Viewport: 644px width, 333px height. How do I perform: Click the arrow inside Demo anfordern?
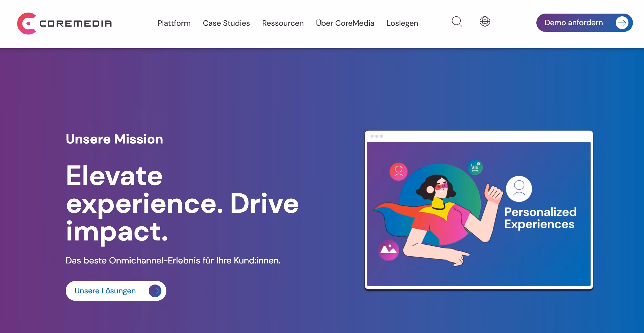coord(622,23)
